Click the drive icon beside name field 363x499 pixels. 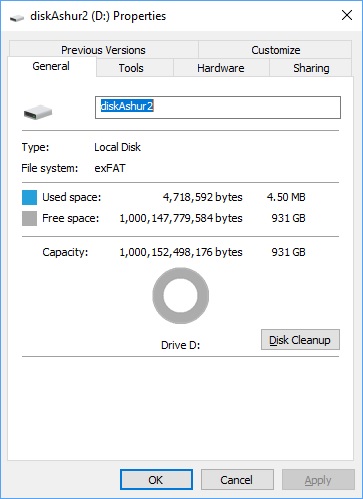[38, 112]
